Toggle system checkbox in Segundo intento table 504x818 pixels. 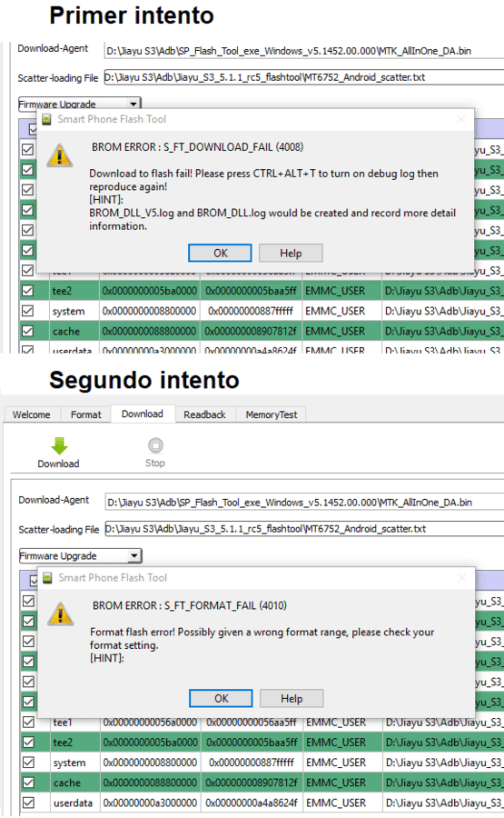29,763
